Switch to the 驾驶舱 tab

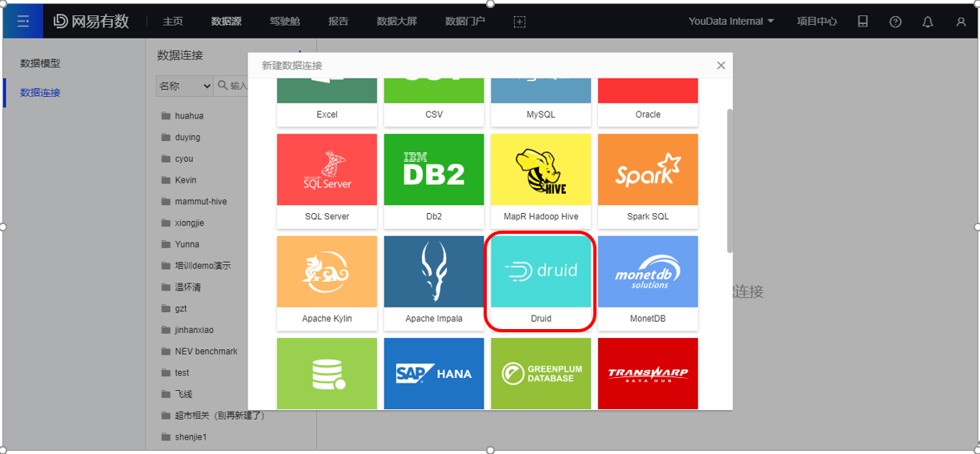285,22
